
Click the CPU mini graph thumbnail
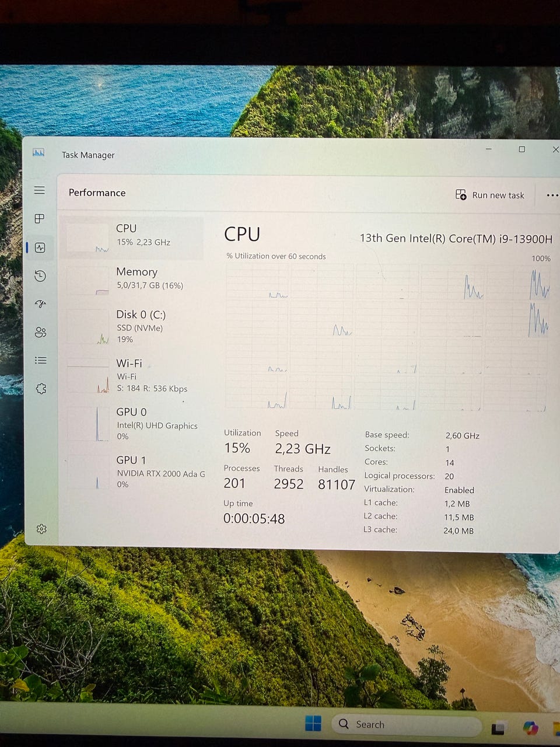(x=87, y=239)
